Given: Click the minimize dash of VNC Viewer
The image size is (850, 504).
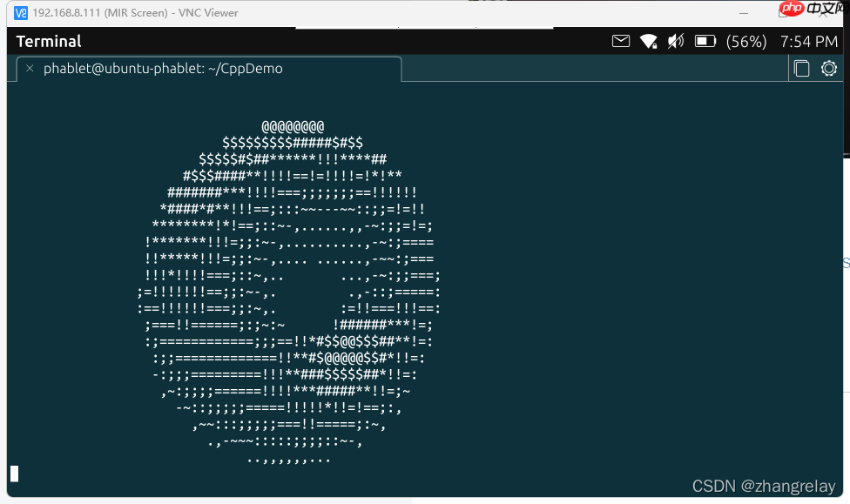Looking at the screenshot, I should pyautogui.click(x=743, y=13).
